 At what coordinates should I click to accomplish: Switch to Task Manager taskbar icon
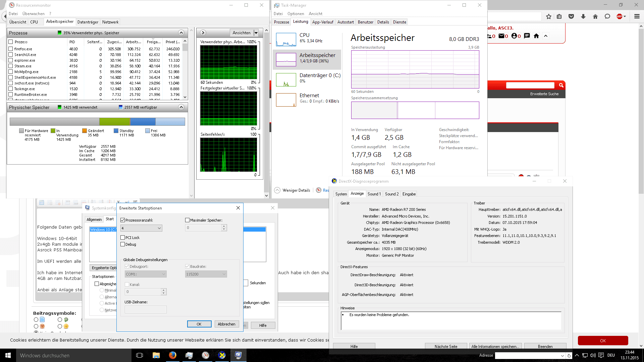[189, 355]
